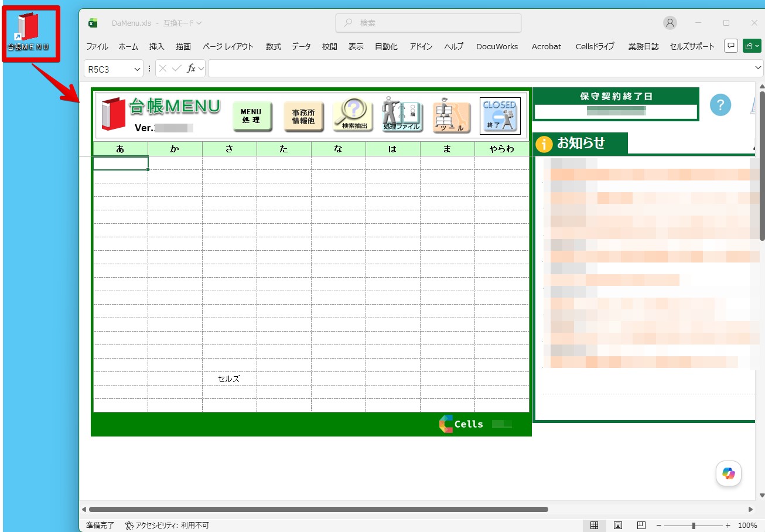765x532 pixels.
Task: Open the アドイン ribbon tab
Action: (x=421, y=46)
